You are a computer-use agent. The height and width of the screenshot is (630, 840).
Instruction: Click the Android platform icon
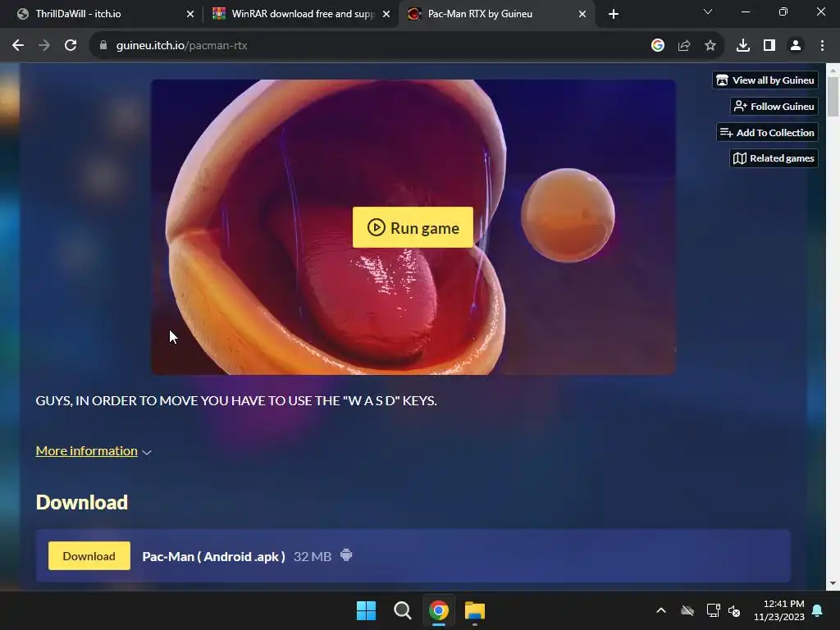pyautogui.click(x=347, y=555)
